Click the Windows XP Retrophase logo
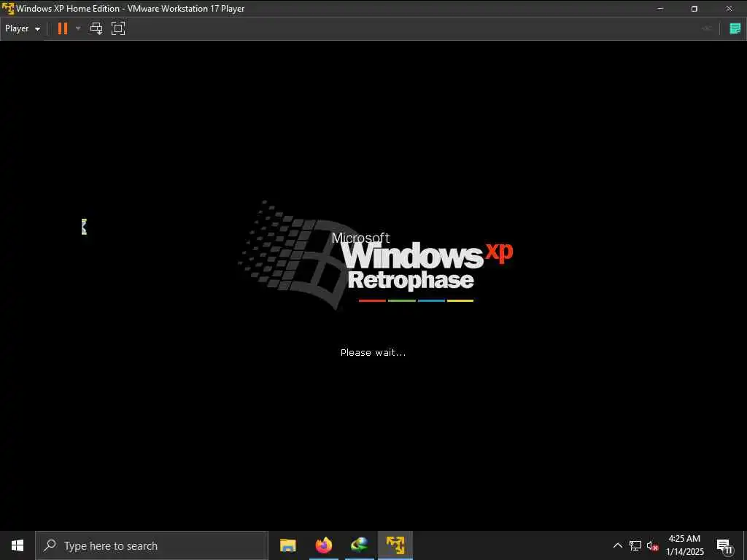Viewport: 747px width, 560px height. click(376, 255)
